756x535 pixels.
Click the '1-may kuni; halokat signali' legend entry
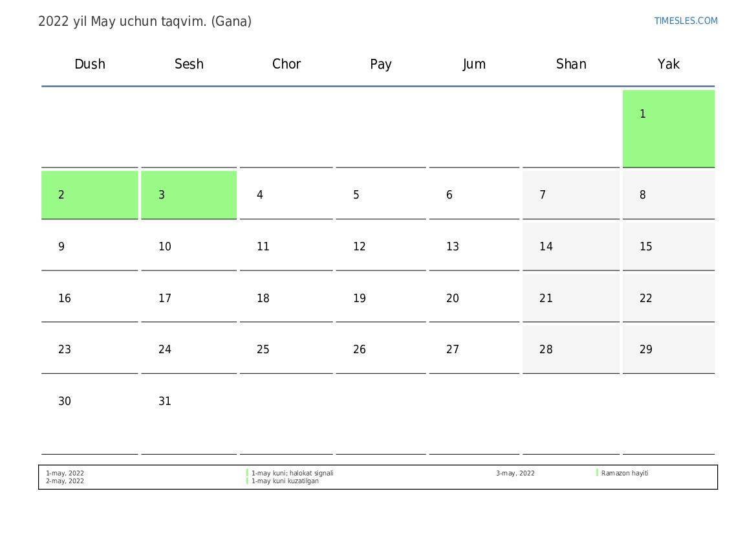click(x=292, y=474)
